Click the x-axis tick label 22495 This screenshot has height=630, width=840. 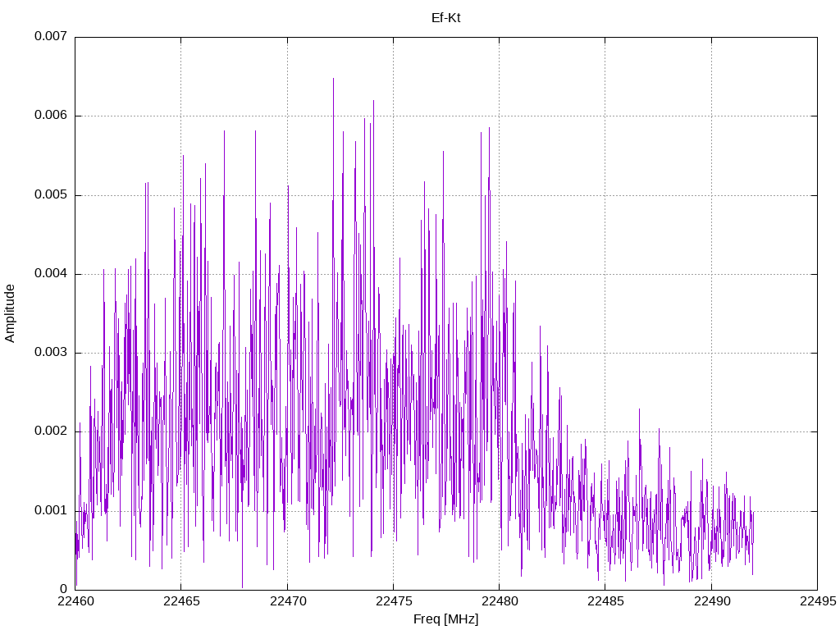818,601
